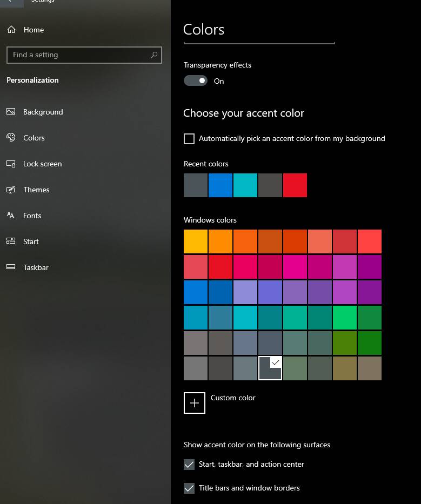Viewport: 421px width, 504px height.
Task: Turn off Transparency effects toggle
Action: (195, 80)
